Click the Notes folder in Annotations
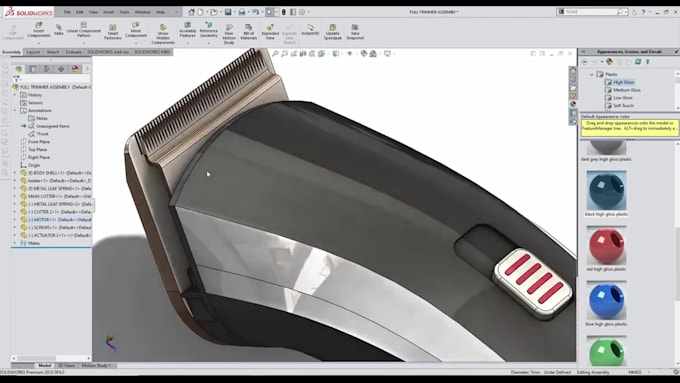This screenshot has width=680, height=383. click(x=38, y=118)
